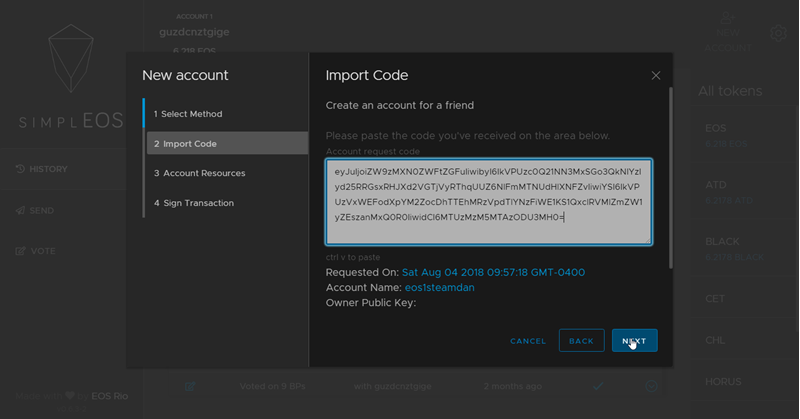Click the checkmark icon on bottom history row

coord(598,386)
